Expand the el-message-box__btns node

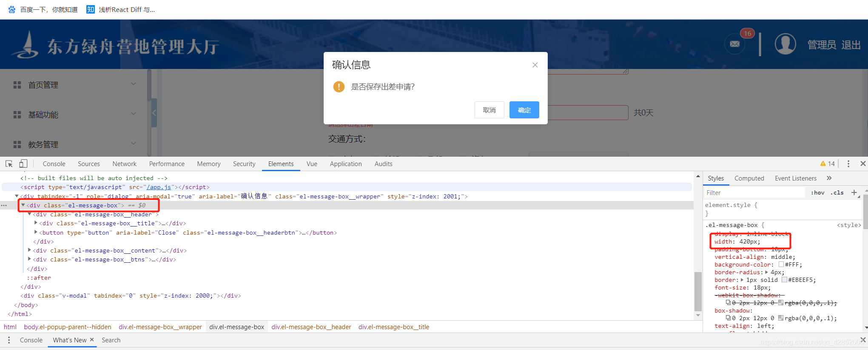click(x=29, y=259)
